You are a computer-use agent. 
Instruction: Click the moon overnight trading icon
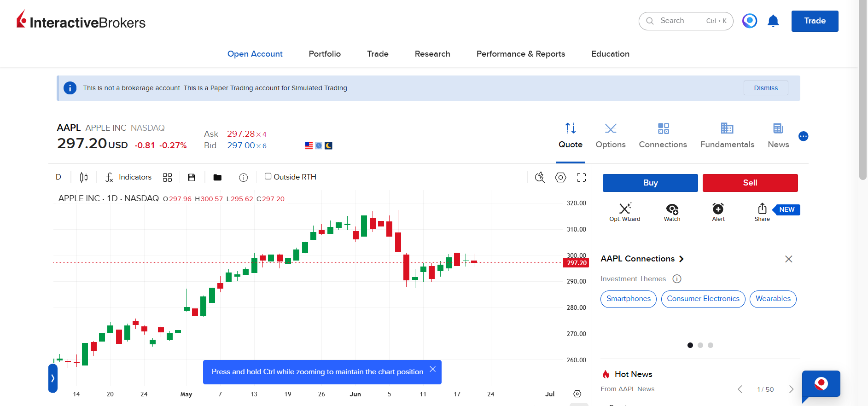tap(328, 145)
